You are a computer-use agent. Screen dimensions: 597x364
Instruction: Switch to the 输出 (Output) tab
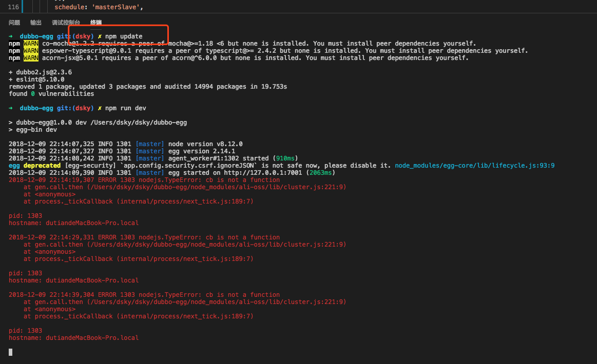click(x=35, y=22)
